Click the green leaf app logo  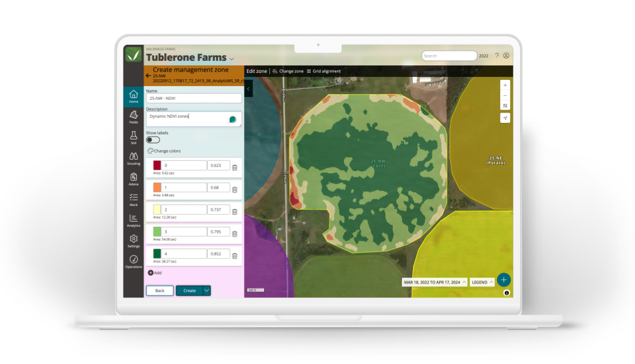tap(133, 55)
